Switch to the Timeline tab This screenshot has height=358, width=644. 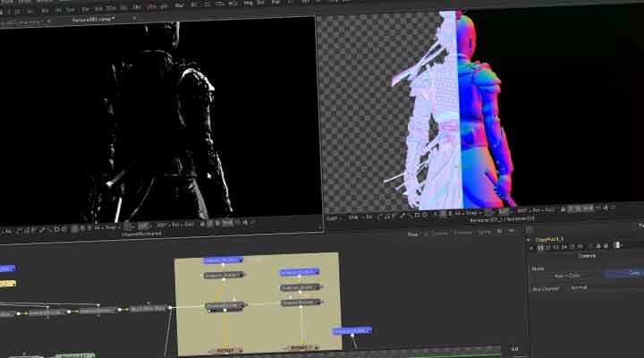click(463, 233)
